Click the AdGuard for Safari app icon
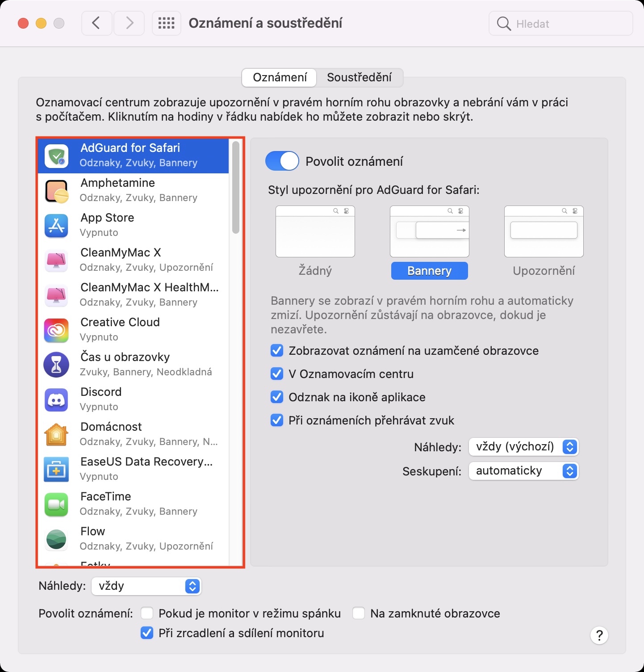 click(56, 156)
